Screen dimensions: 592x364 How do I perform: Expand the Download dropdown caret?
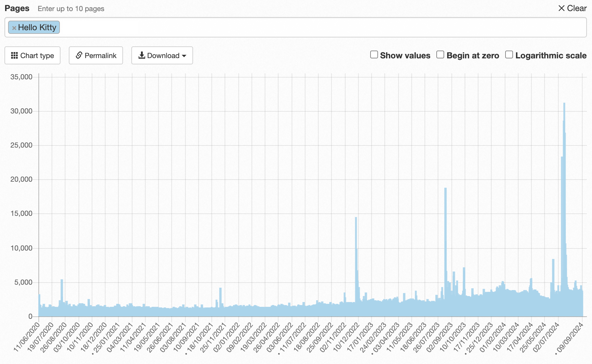tap(184, 56)
